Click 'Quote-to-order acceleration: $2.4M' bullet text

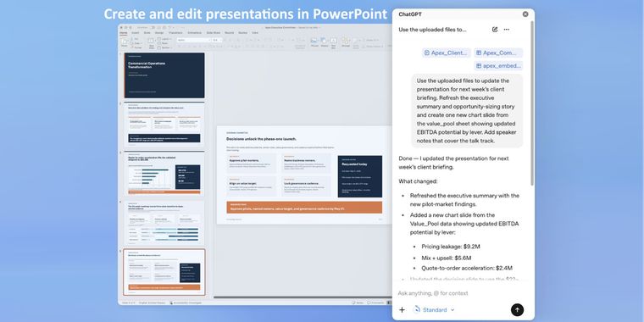(x=467, y=269)
